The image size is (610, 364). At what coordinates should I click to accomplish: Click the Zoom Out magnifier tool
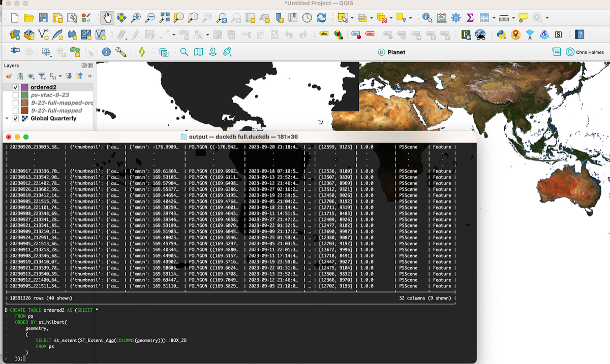pyautogui.click(x=150, y=18)
